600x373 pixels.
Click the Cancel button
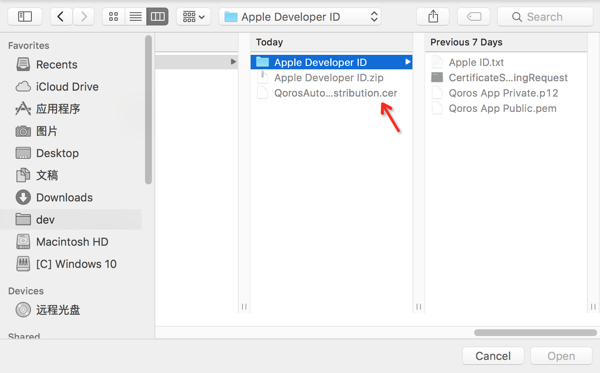point(493,356)
